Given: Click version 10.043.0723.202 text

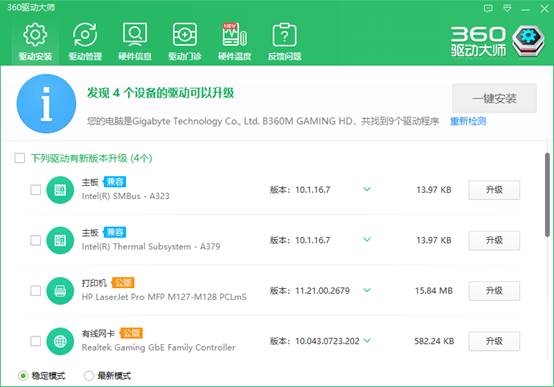Looking at the screenshot, I should coord(327,341).
